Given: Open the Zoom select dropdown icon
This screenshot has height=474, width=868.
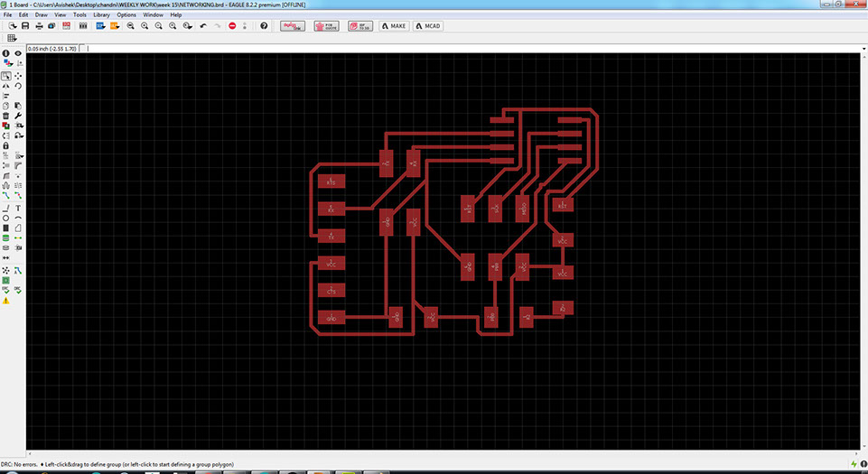Looking at the screenshot, I should coord(188,26).
